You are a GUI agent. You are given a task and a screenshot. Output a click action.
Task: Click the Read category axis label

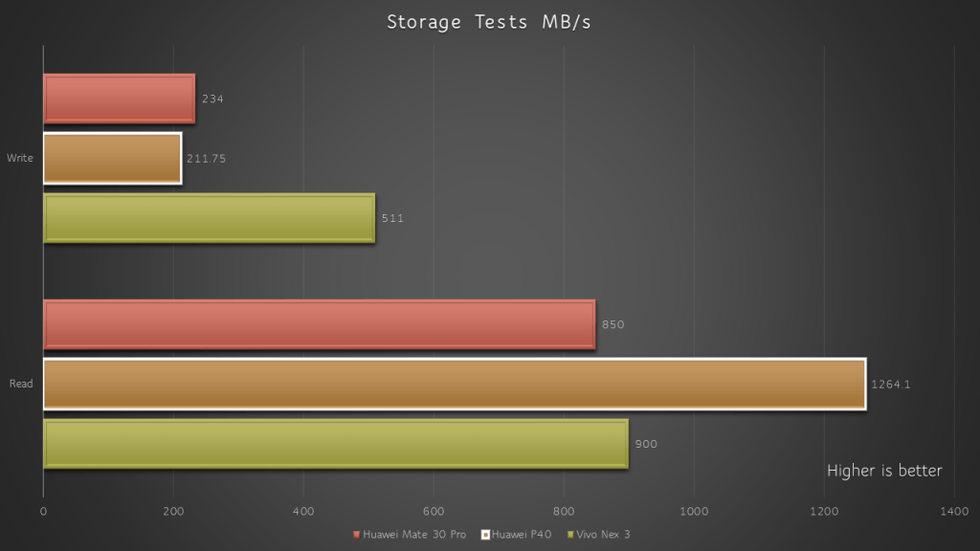(21, 384)
